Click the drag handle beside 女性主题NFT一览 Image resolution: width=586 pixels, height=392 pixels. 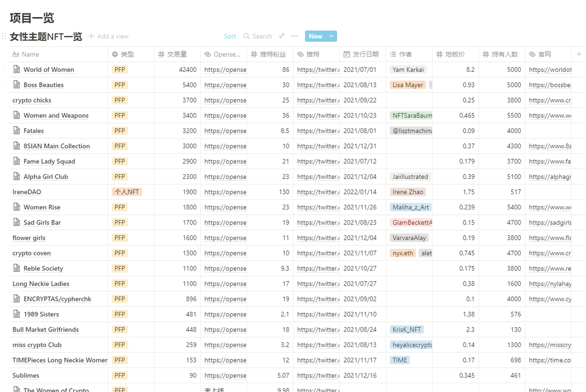pos(4,36)
